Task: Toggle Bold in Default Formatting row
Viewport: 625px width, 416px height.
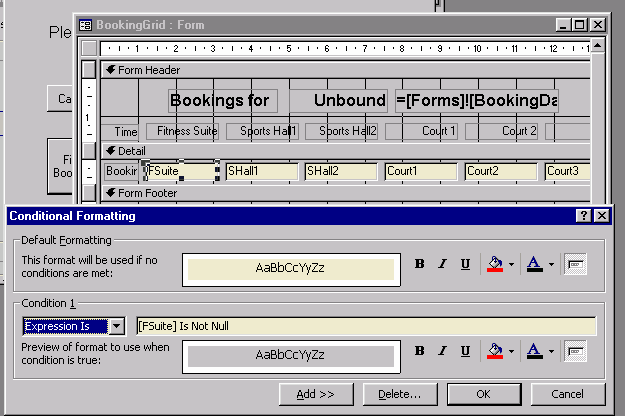Action: [420, 264]
